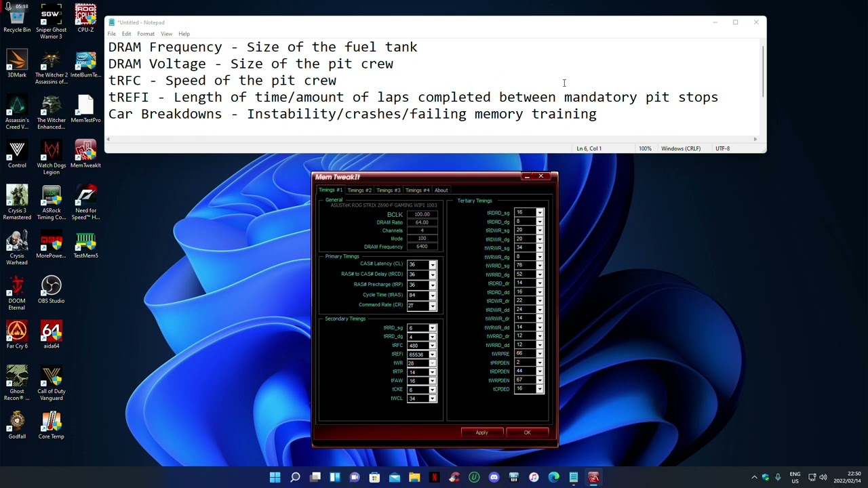Click Notepad's horizontal scrollbar right arrow

755,140
